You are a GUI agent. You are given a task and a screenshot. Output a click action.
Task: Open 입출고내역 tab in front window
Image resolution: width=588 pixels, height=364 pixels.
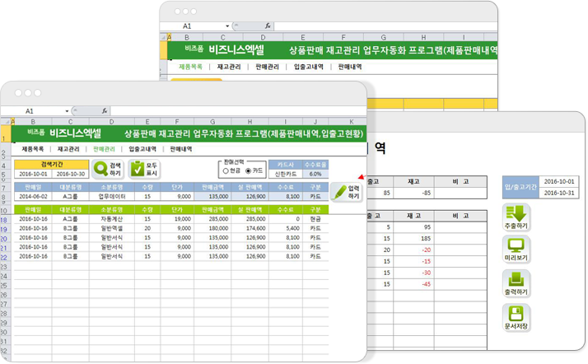pos(142,149)
